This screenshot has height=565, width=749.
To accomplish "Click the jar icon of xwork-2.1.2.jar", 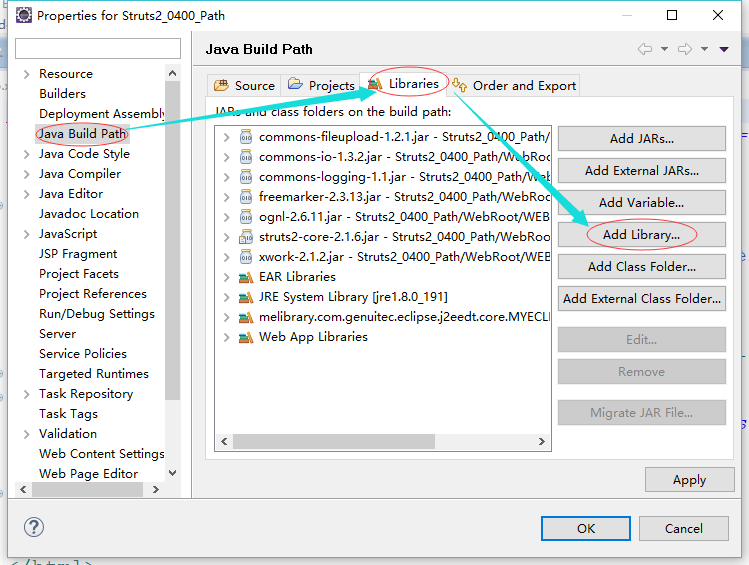I will click(246, 257).
